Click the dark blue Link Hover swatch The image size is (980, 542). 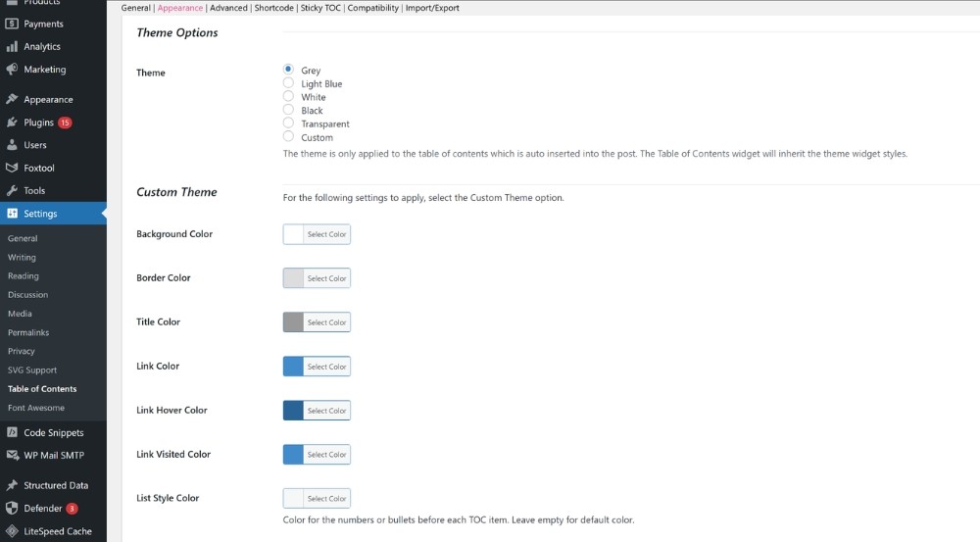293,411
